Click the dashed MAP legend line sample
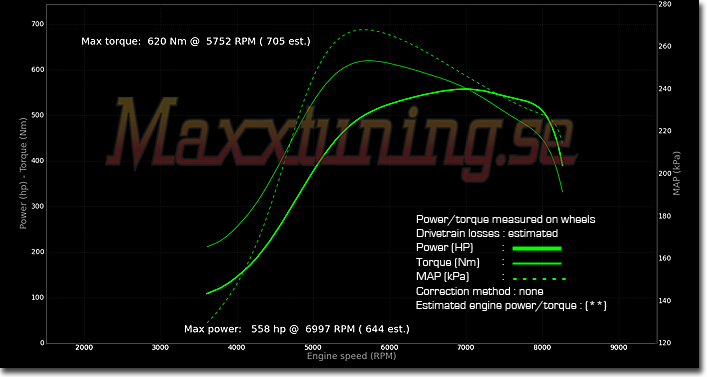Screen dimensions: 708x377 coord(539,279)
